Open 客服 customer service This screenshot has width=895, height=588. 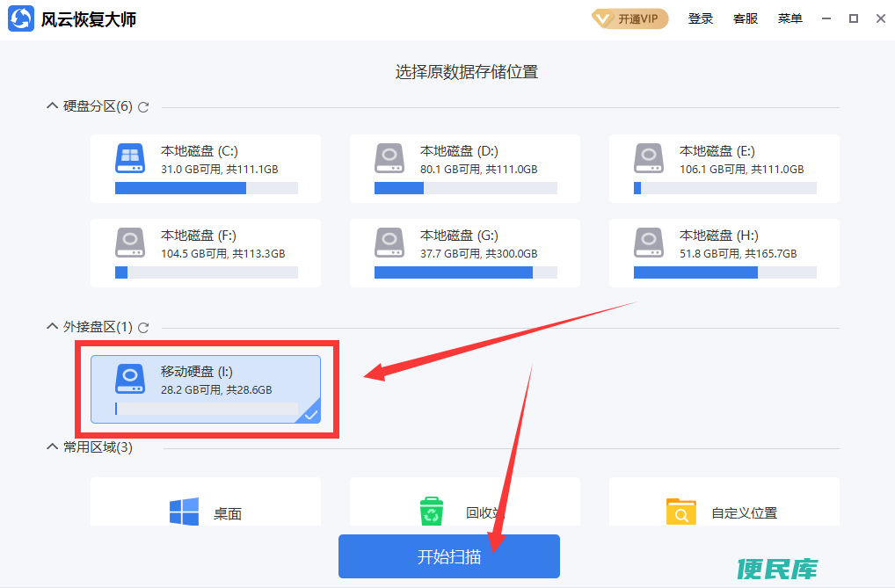click(746, 18)
